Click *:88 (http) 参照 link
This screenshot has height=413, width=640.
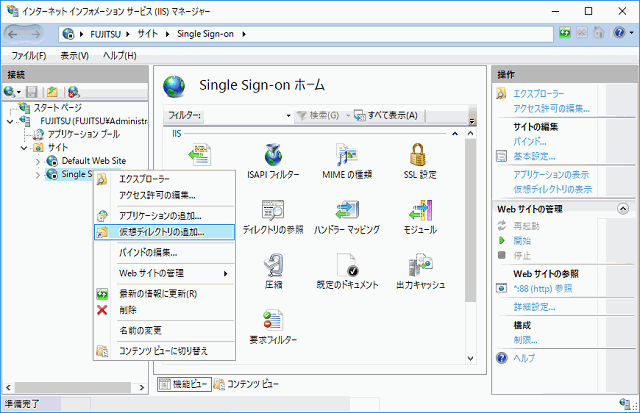[x=542, y=289]
